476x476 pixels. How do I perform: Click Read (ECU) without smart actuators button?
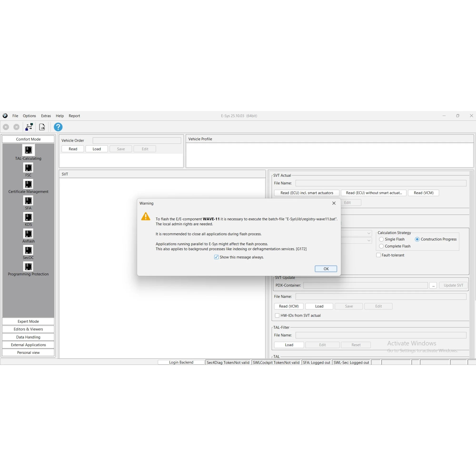click(374, 193)
